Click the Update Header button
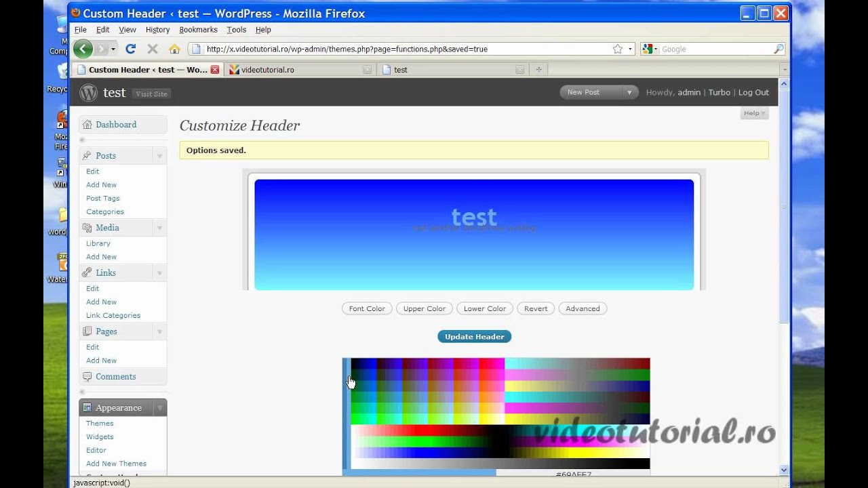Screen dimensions: 868x488 pos(475,336)
